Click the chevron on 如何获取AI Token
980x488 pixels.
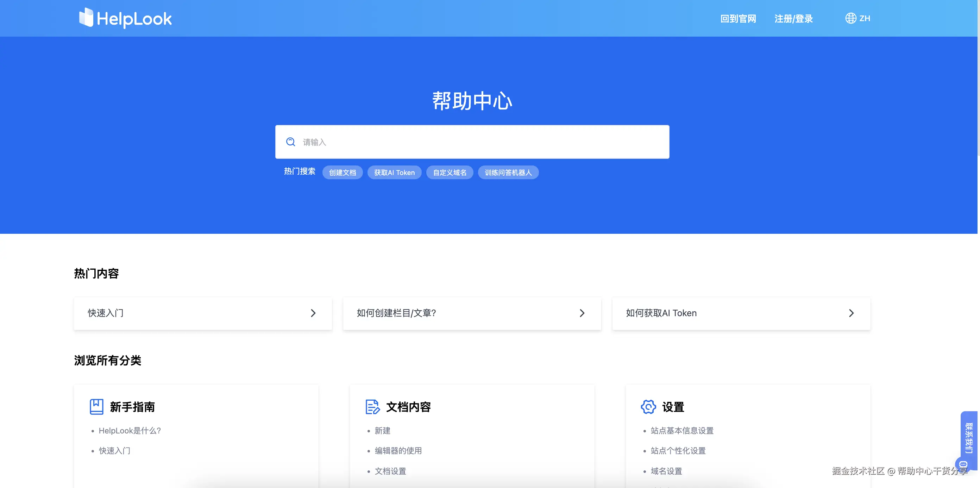pyautogui.click(x=852, y=313)
